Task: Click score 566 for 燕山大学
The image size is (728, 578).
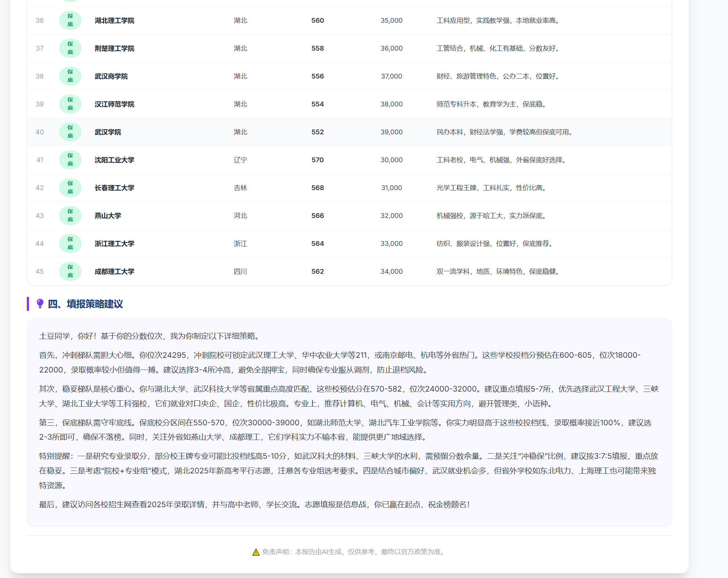Action: pos(318,216)
